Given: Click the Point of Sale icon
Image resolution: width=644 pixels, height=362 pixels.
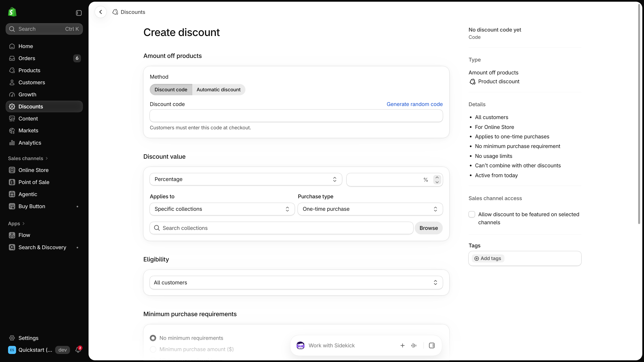Looking at the screenshot, I should click(12, 182).
